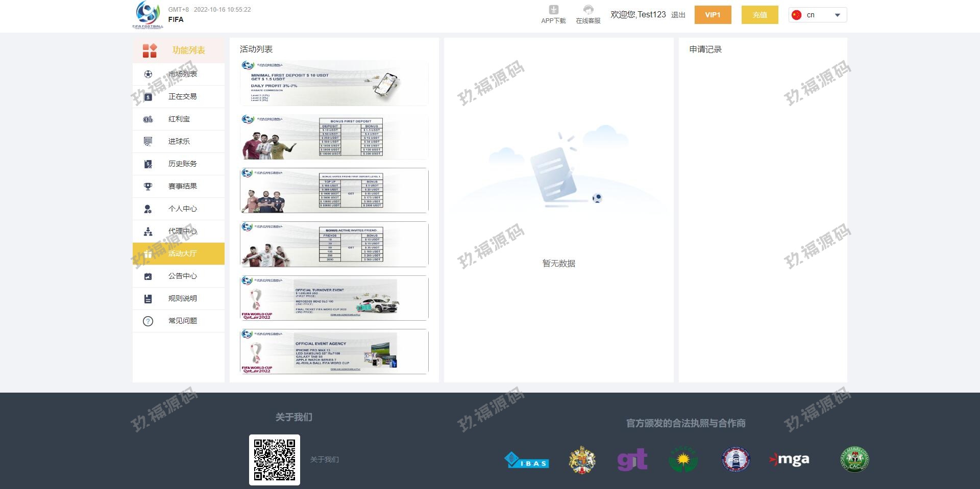The width and height of the screenshot is (980, 489).
Task: Click the FIFA Football logo
Action: (148, 15)
